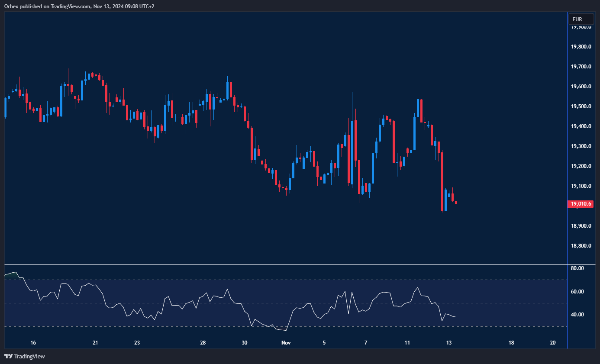600x364 pixels.
Task: Click the TradingView logo icon
Action: click(x=8, y=356)
